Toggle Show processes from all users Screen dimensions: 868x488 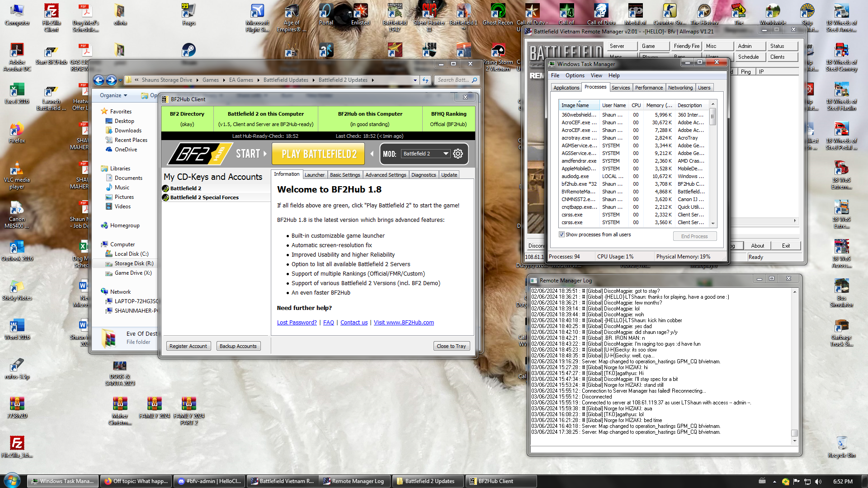click(x=561, y=235)
